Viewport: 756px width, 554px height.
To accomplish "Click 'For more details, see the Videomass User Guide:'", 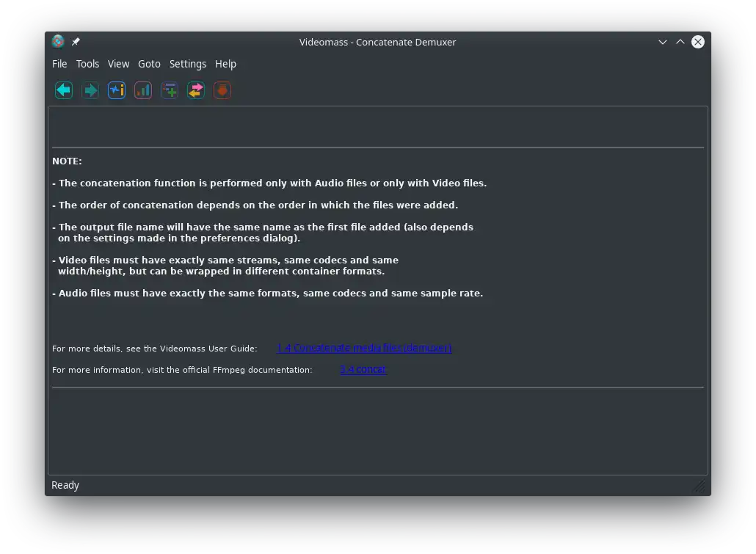I will pyautogui.click(x=155, y=348).
